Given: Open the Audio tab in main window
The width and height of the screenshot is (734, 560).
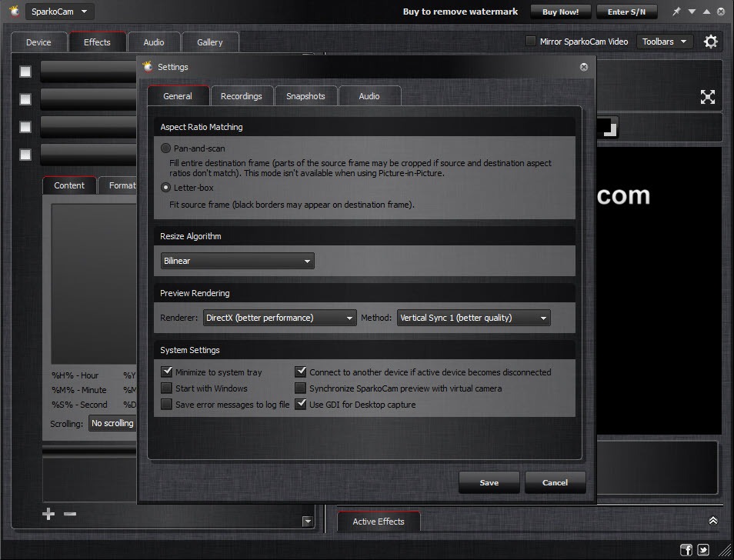Looking at the screenshot, I should 154,42.
